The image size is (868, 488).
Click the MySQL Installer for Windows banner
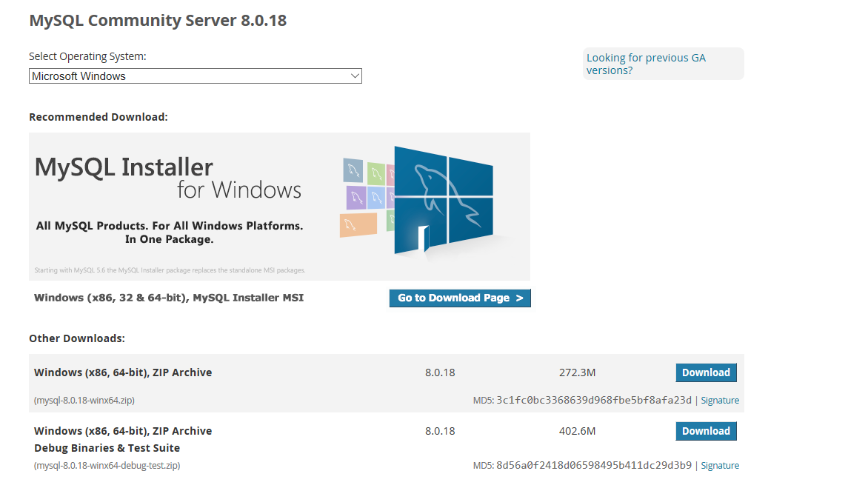click(279, 207)
